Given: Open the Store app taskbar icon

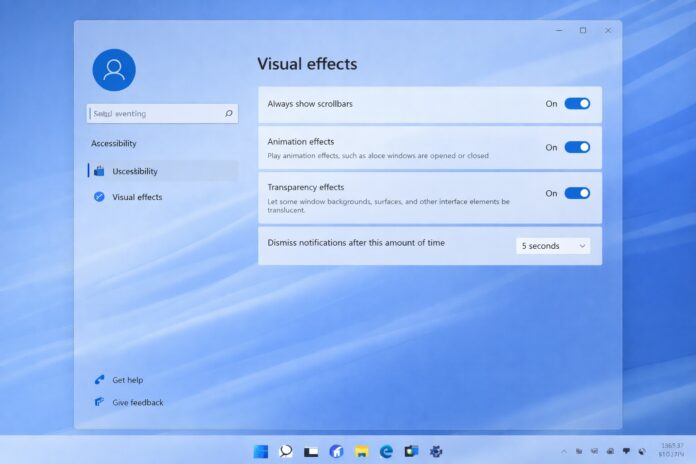Looking at the screenshot, I should (x=411, y=452).
